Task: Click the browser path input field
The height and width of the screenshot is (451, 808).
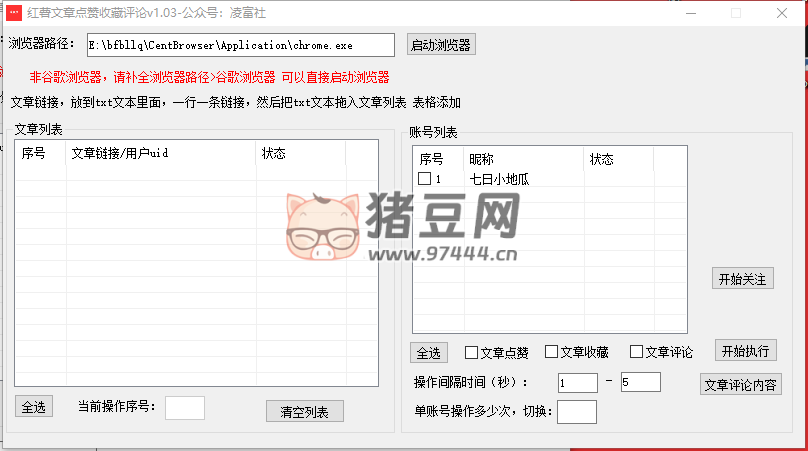Action: [x=240, y=45]
